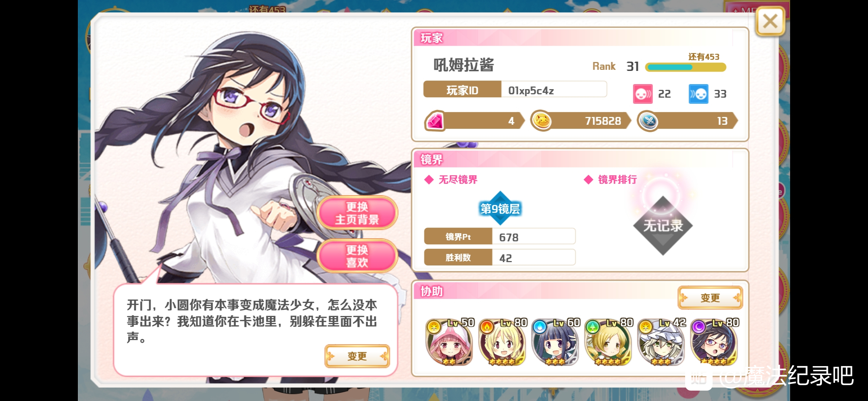Select the Lv 80 dark glasses-girl support
This screenshot has width=868, height=401.
(715, 342)
